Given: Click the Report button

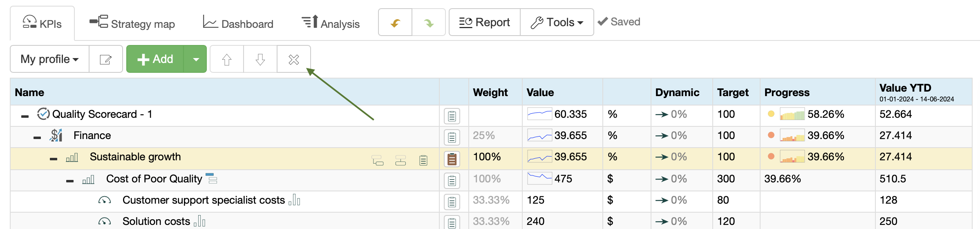Looking at the screenshot, I should (x=485, y=22).
